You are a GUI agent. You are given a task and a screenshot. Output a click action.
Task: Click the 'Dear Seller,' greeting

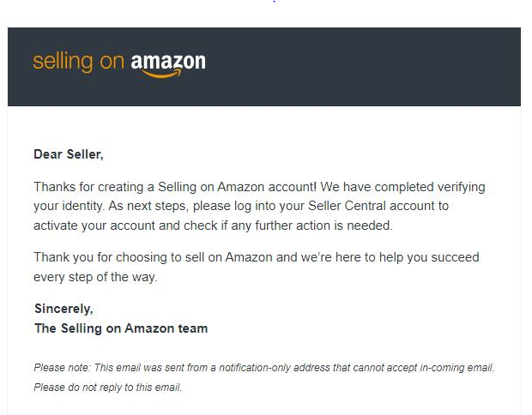[x=69, y=154]
